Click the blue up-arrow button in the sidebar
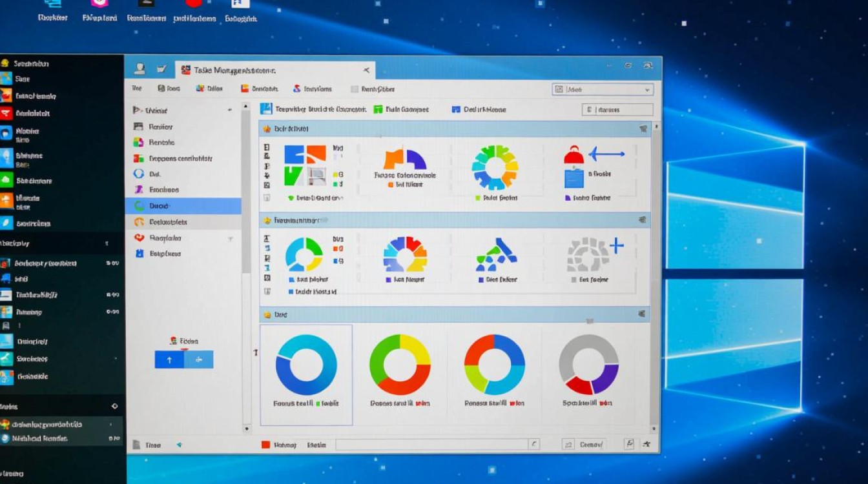This screenshot has height=484, width=868. pyautogui.click(x=169, y=360)
